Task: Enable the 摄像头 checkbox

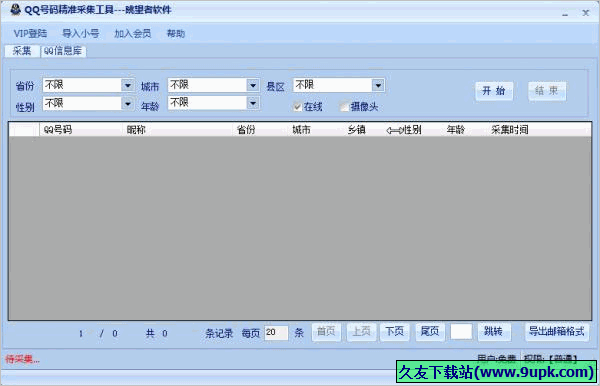Action: [x=344, y=107]
